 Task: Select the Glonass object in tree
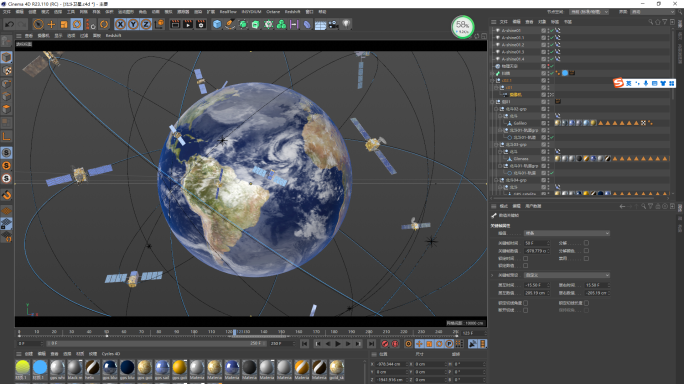pyautogui.click(x=521, y=159)
